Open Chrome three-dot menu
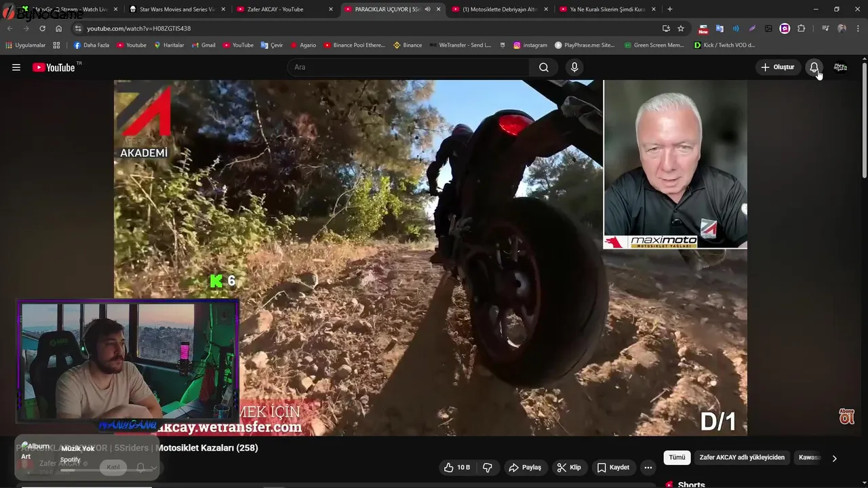 tap(859, 28)
